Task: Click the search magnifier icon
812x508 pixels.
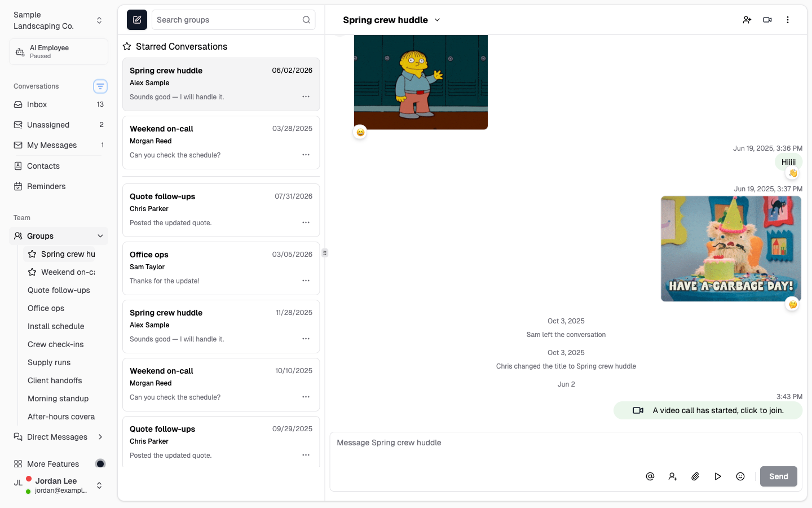Action: point(306,20)
